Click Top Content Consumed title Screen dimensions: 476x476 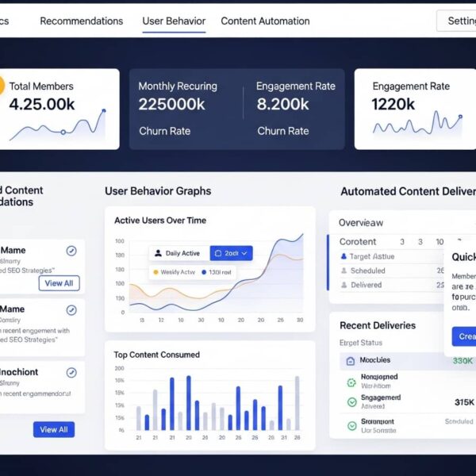[x=157, y=355]
